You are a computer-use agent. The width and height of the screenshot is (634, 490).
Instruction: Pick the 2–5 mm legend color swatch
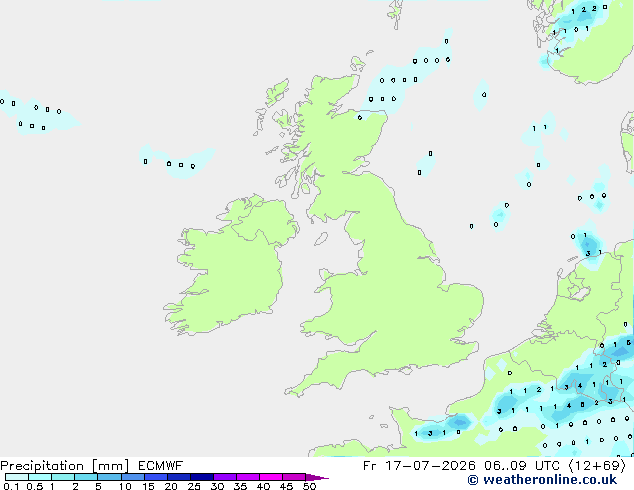click(x=86, y=477)
